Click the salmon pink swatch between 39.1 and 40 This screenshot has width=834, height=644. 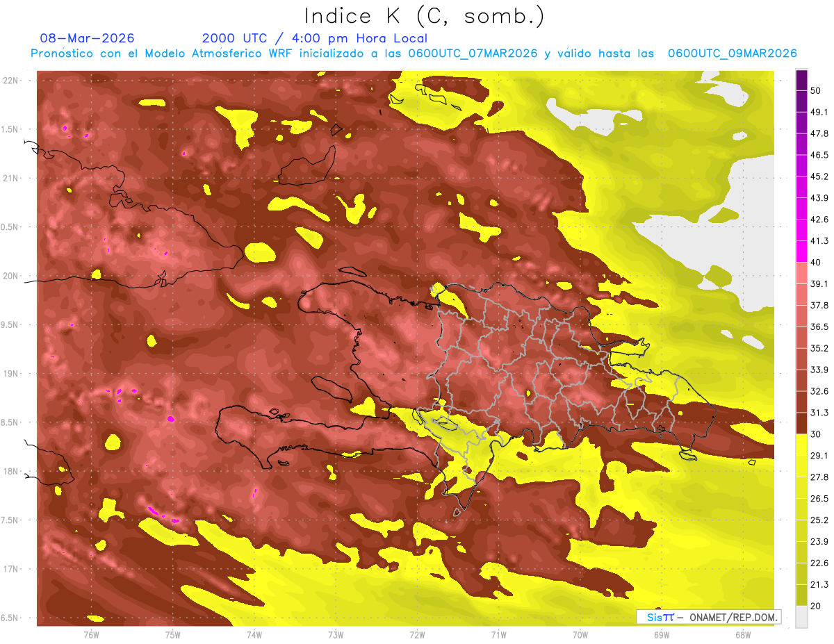(x=801, y=273)
